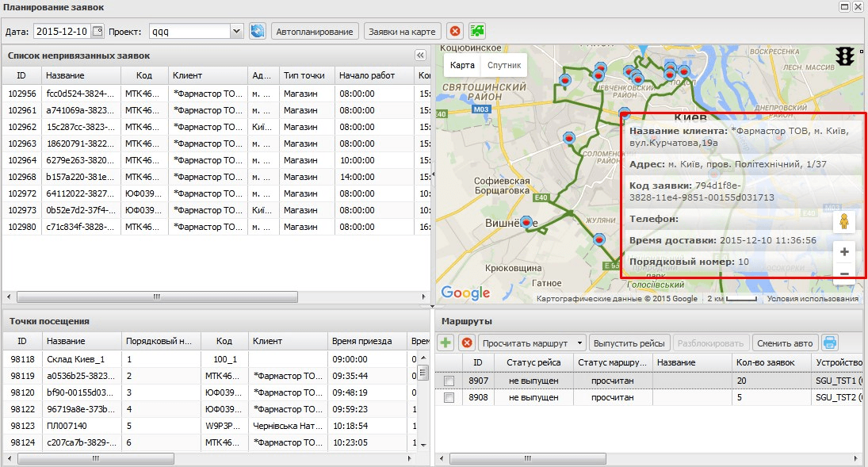Click the Просчитать маршрут button
The height and width of the screenshot is (467, 868).
pos(526,343)
